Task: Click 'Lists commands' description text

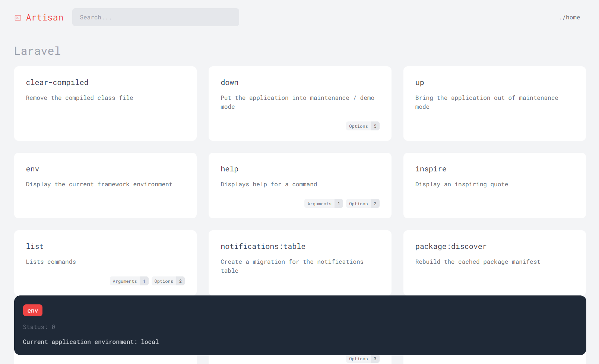Action: point(51,262)
